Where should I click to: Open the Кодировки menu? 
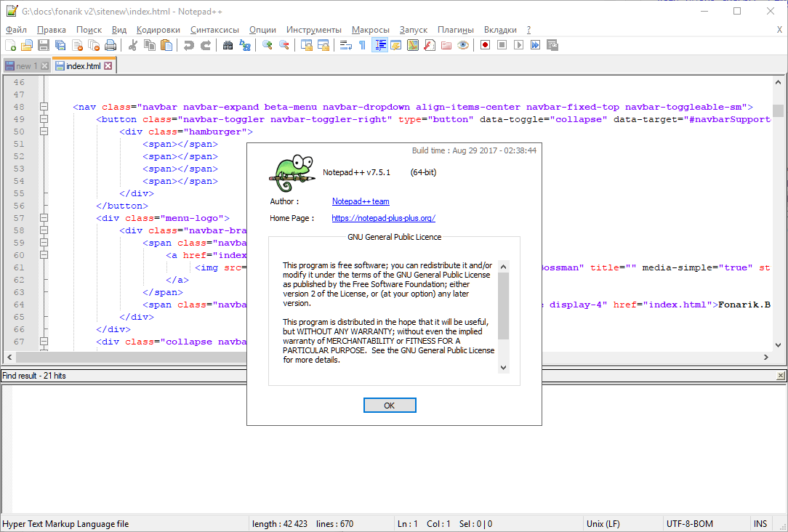point(158,30)
